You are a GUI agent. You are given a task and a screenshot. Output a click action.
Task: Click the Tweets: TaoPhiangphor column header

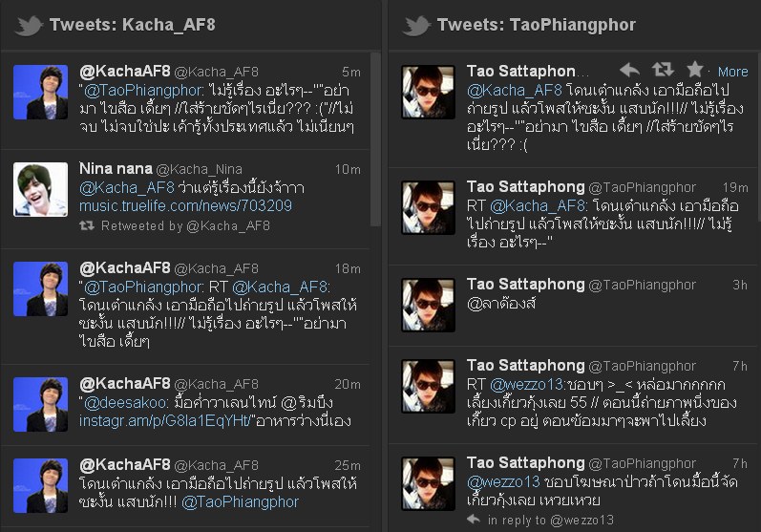tap(537, 25)
